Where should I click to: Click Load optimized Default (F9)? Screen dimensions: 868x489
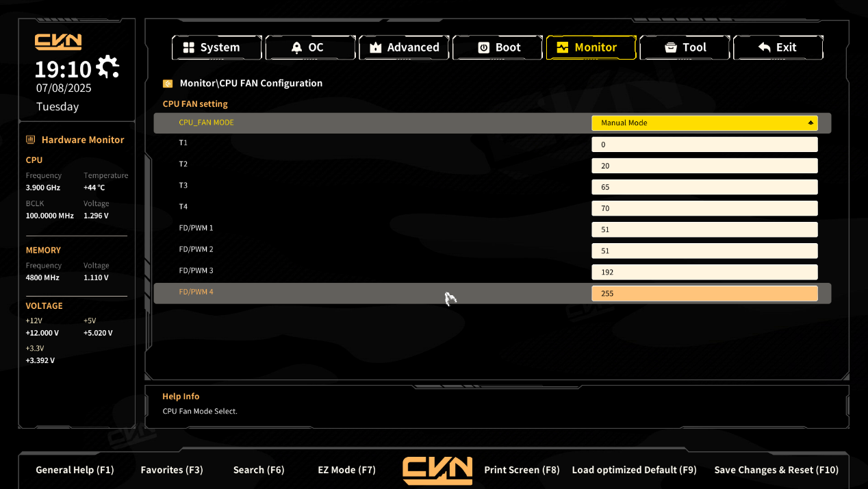pos(634,470)
